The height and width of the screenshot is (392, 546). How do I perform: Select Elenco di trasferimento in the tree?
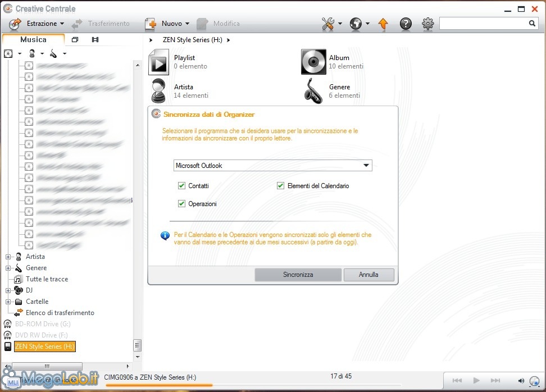tap(60, 313)
